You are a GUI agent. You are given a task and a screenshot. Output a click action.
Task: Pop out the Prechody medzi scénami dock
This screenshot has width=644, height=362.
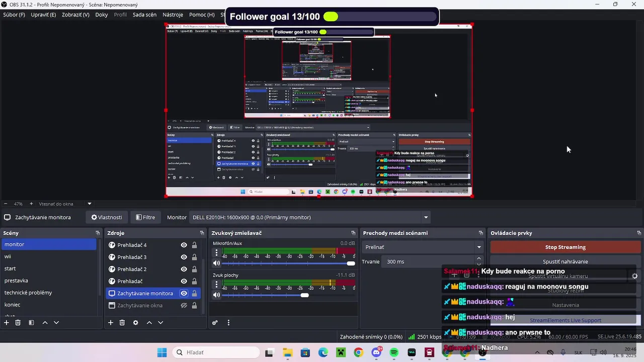480,233
